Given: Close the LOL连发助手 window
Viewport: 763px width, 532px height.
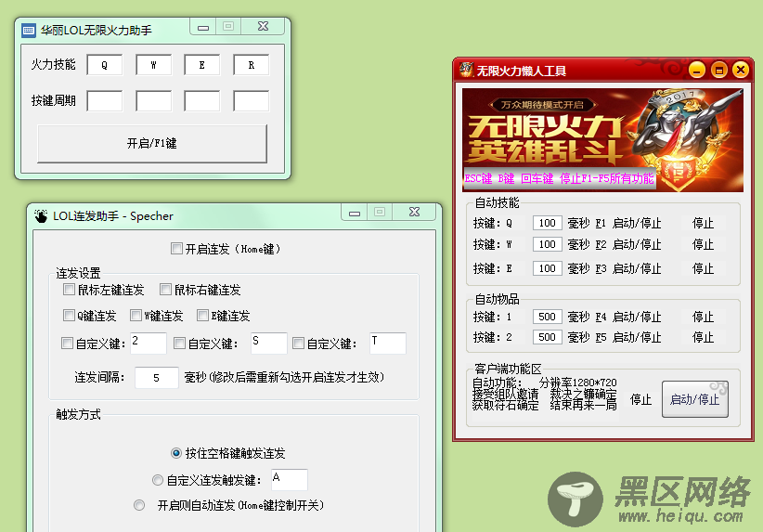Looking at the screenshot, I should (414, 213).
